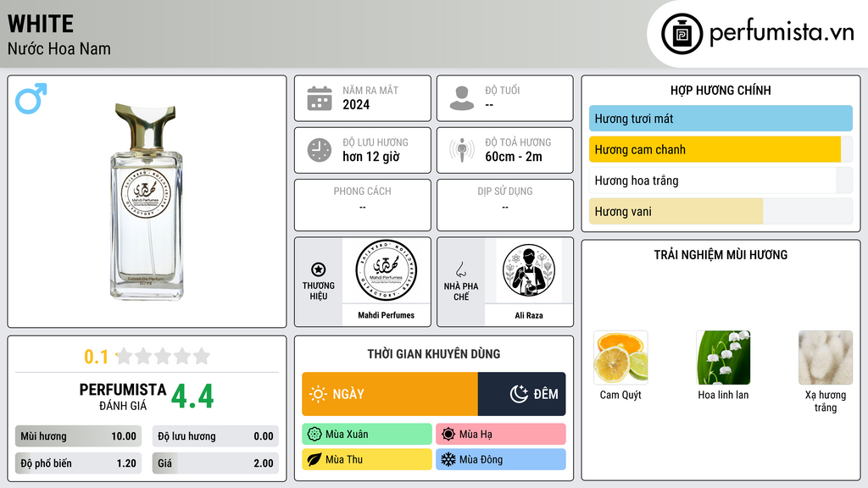
Task: Click the launch year value 2024
Action: (356, 104)
